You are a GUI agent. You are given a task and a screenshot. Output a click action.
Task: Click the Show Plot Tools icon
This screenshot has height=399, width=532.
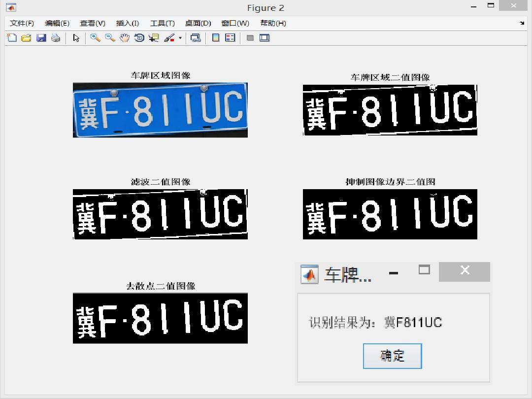(x=265, y=37)
